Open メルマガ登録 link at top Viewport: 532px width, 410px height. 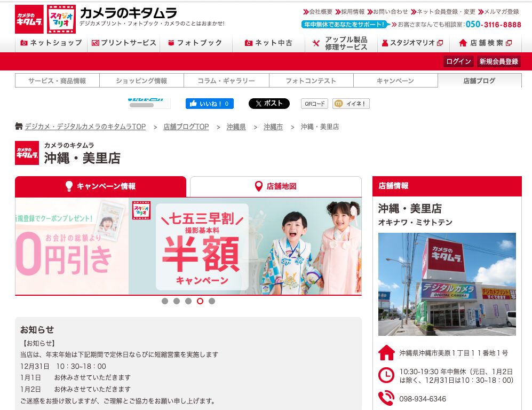[x=499, y=12]
